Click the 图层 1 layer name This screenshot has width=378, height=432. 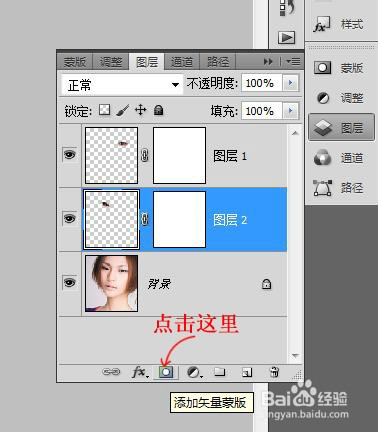click(230, 156)
